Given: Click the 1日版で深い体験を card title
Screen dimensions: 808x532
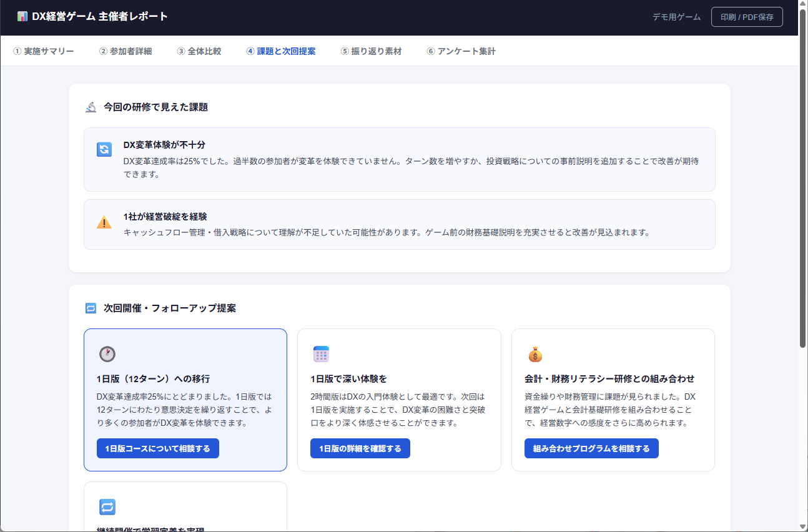Looking at the screenshot, I should (x=349, y=379).
